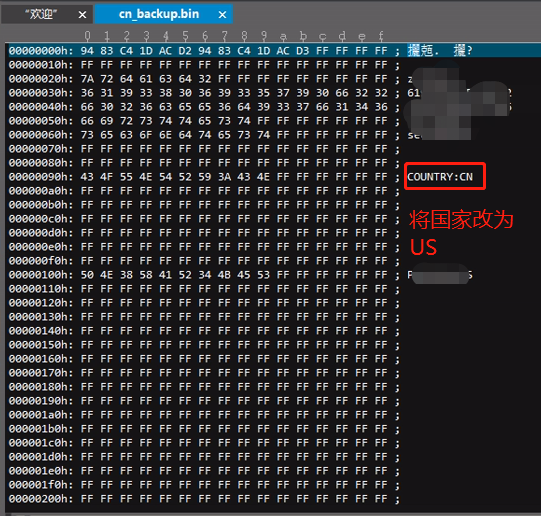Click column header 0 in ruler

(87, 36)
